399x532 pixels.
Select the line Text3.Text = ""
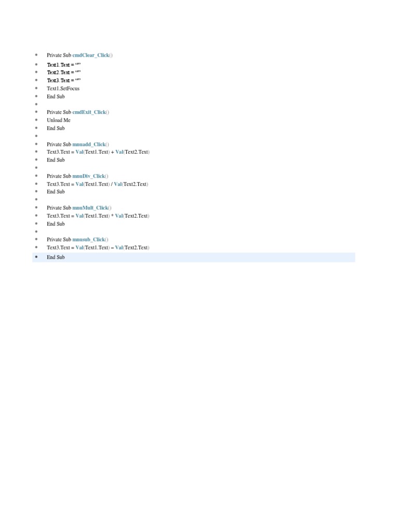[x=64, y=81]
